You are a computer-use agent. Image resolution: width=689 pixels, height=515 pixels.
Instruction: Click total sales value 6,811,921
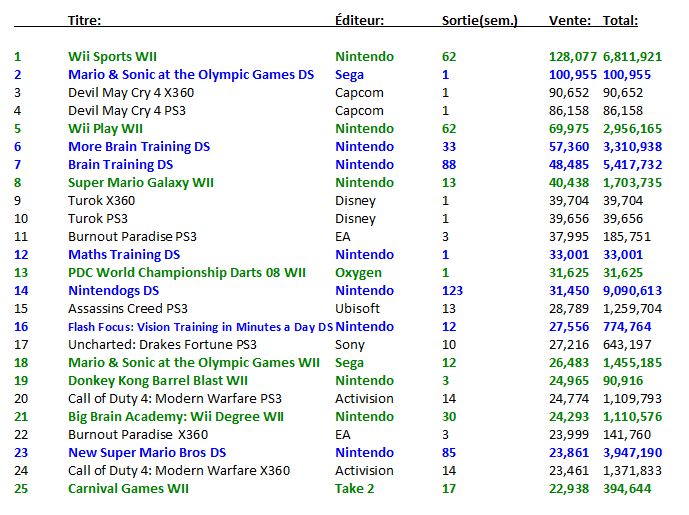pos(632,57)
